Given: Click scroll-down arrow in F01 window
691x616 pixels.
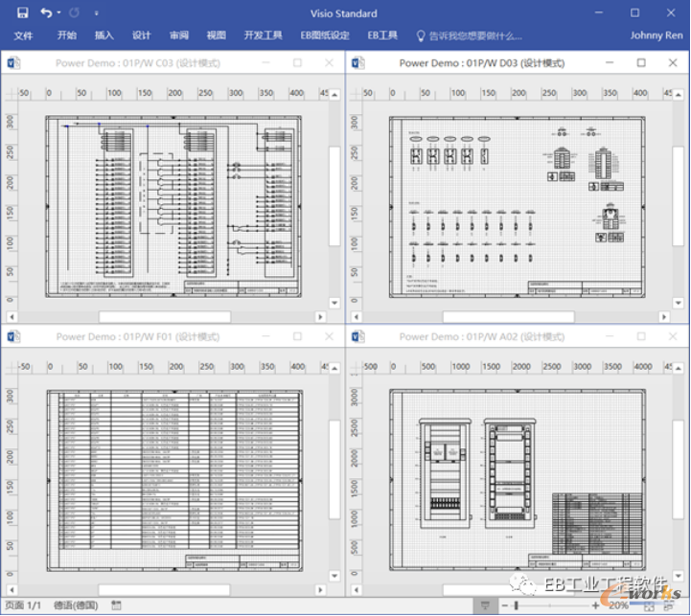Looking at the screenshot, I should (334, 576).
